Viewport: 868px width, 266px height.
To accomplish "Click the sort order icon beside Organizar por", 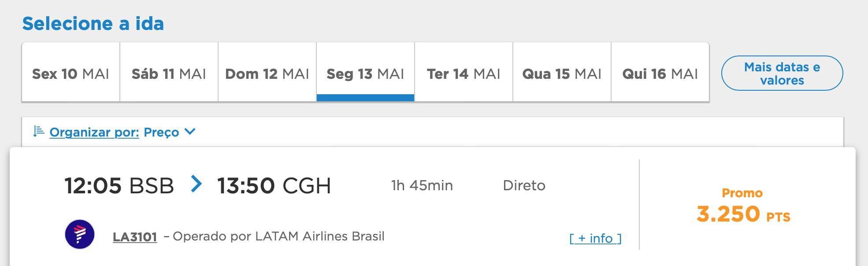I will (x=39, y=132).
